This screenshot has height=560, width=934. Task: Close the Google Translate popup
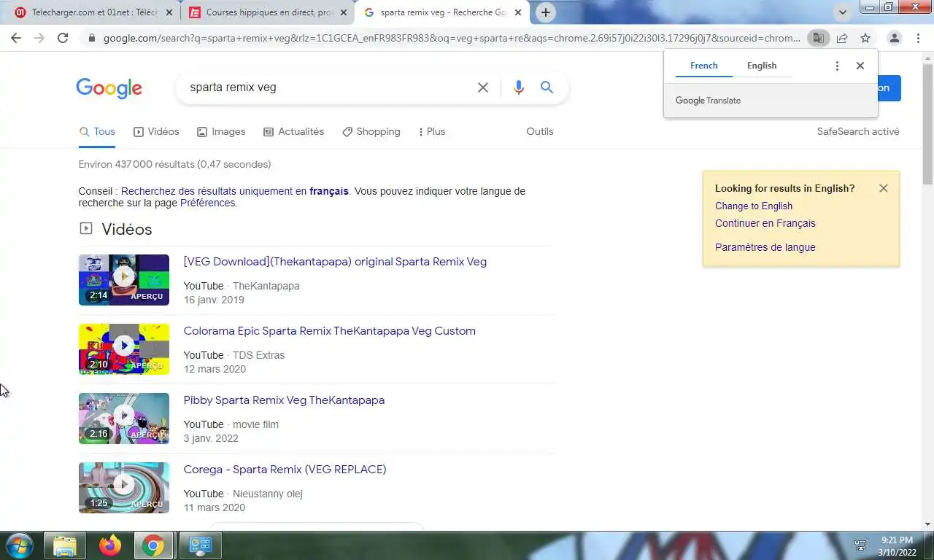click(860, 66)
